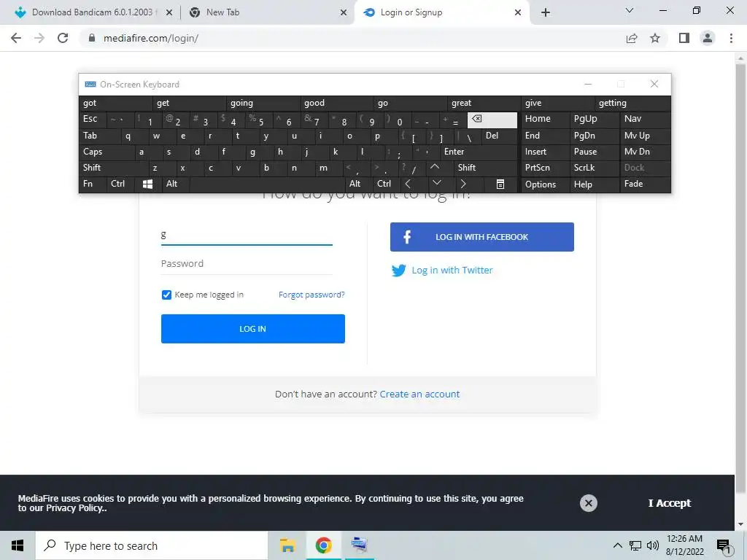The width and height of the screenshot is (747, 560).
Task: Open the Windows Start menu
Action: click(x=18, y=545)
